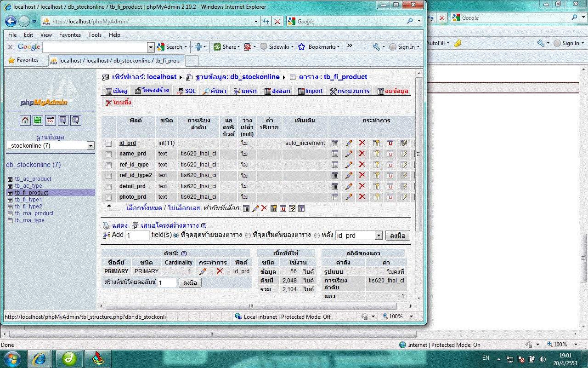Click the edit pencil icon for name_prd

[x=349, y=154]
